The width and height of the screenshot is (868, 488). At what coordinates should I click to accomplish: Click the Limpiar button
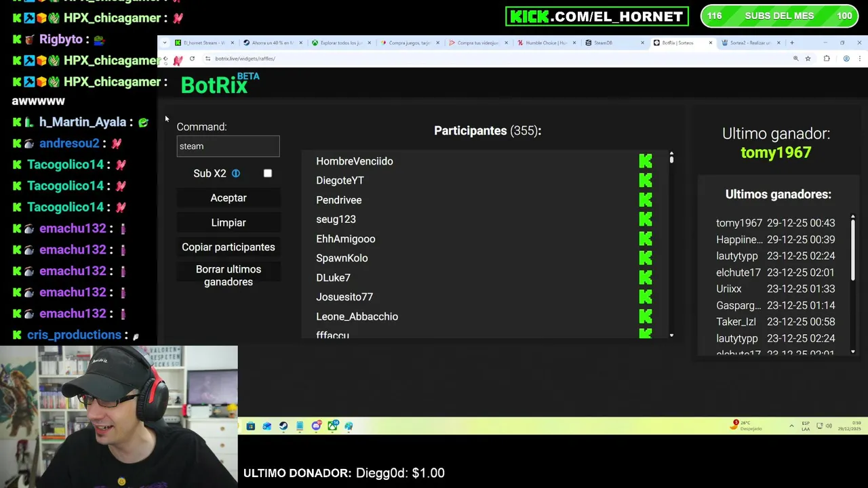coord(229,222)
